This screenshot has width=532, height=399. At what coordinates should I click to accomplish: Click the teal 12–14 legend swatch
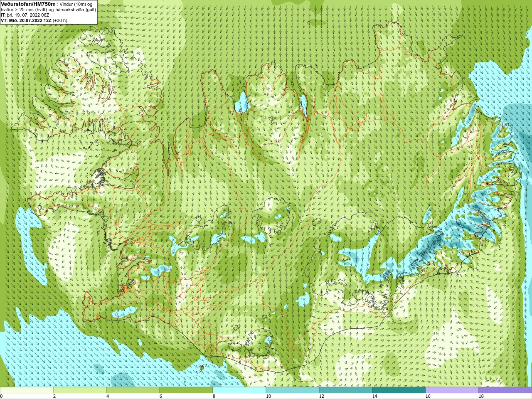[346, 390]
